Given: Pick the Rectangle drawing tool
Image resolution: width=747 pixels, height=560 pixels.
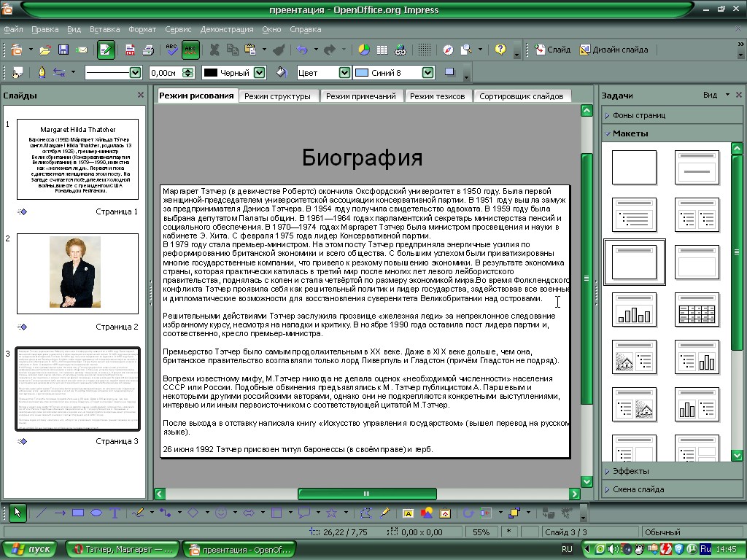Looking at the screenshot, I should [x=78, y=513].
